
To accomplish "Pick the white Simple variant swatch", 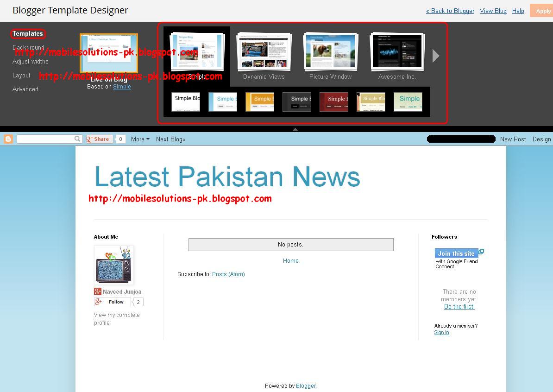I will [x=186, y=102].
